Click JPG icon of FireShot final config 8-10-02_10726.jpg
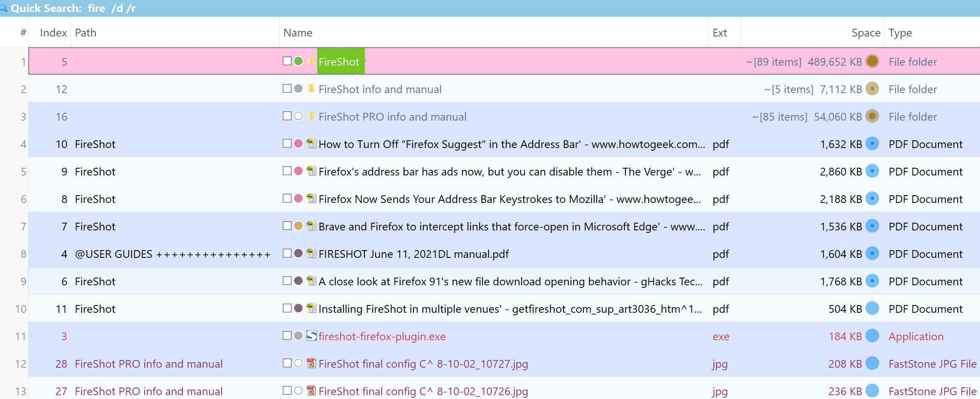This screenshot has width=980, height=399. [x=312, y=391]
